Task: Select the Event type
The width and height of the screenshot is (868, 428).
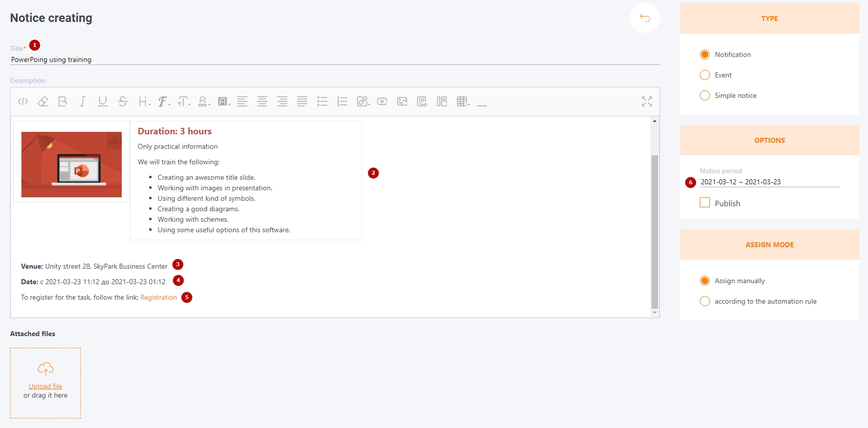Action: coord(705,75)
